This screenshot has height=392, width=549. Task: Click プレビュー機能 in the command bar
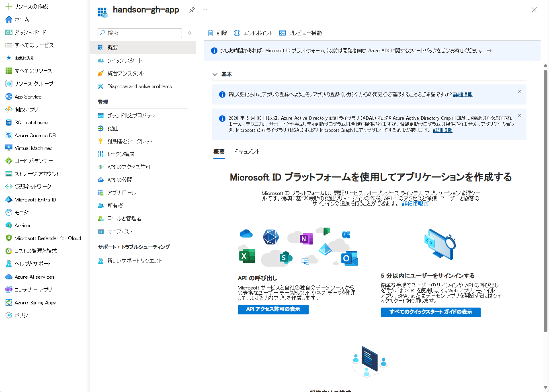pyautogui.click(x=301, y=33)
